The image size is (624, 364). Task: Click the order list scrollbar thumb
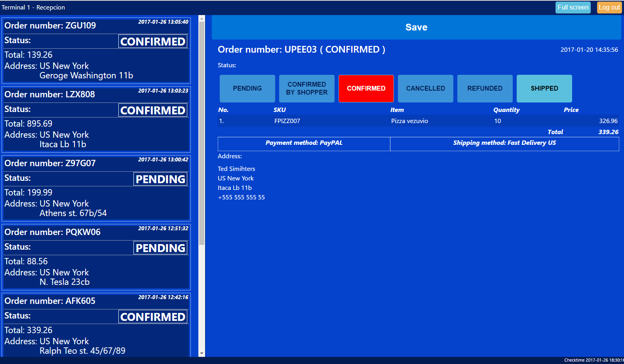(202, 133)
